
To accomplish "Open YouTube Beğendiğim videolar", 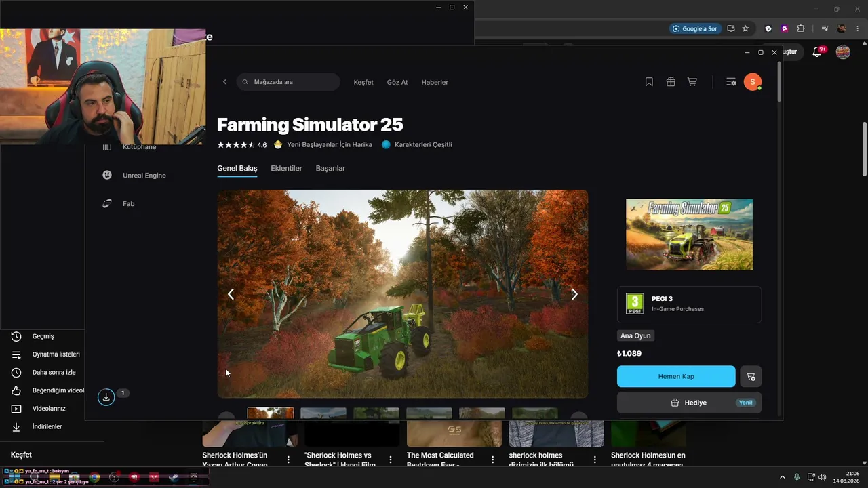I will (45, 390).
